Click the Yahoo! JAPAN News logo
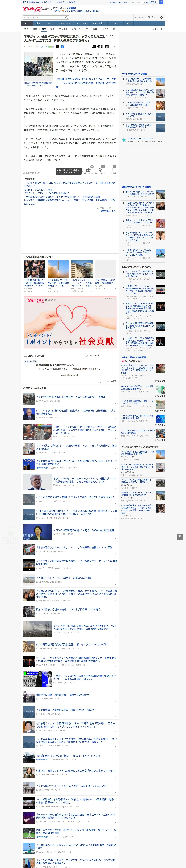Image resolution: width=186 pixels, height=868 pixels. pyautogui.click(x=37, y=9)
